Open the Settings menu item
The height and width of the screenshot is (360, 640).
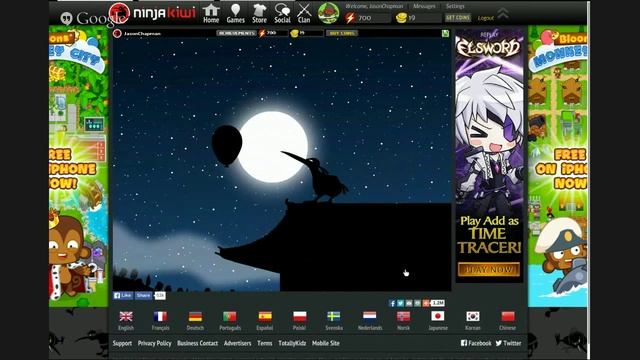[x=455, y=6]
